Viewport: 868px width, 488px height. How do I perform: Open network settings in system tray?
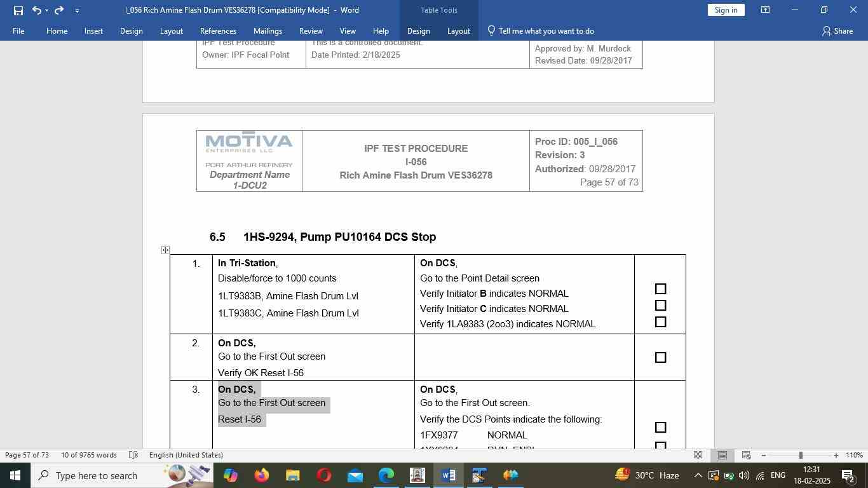click(760, 475)
